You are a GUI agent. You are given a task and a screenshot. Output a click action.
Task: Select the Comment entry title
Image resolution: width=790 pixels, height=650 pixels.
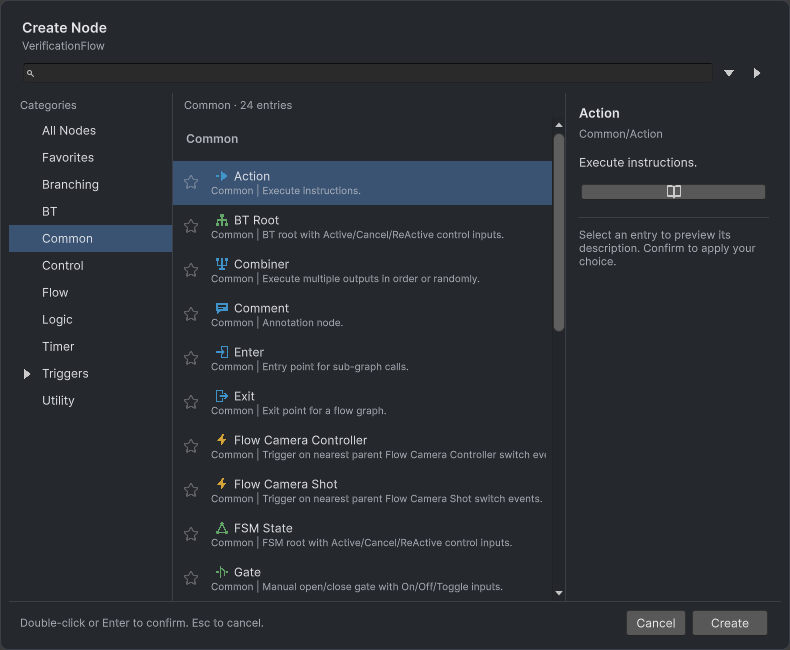pos(261,308)
